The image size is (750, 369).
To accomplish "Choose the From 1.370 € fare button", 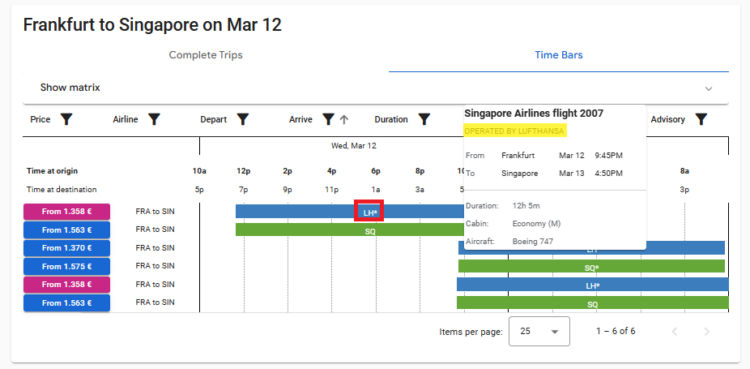I will click(66, 248).
